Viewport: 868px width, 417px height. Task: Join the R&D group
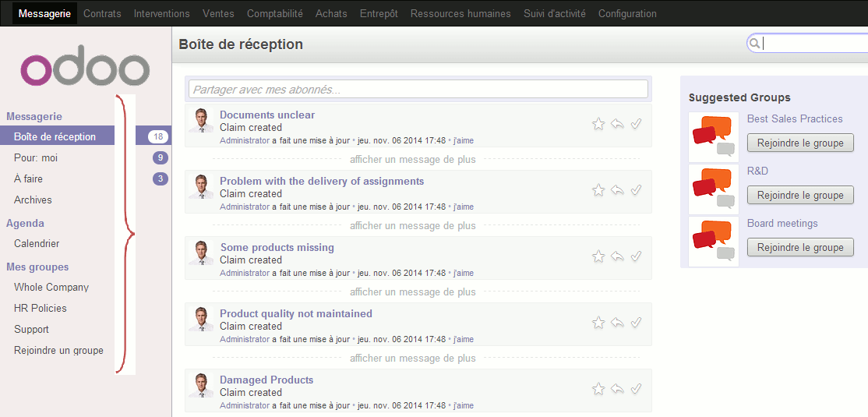pos(800,195)
